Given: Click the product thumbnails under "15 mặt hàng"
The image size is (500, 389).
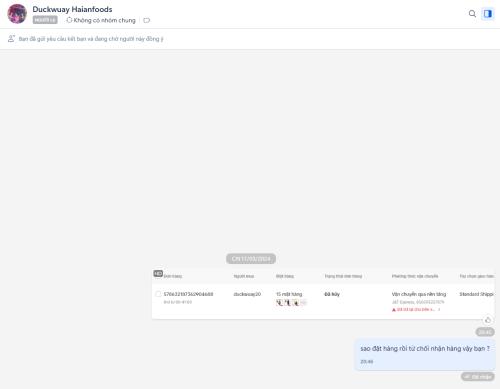Looking at the screenshot, I should point(291,303).
